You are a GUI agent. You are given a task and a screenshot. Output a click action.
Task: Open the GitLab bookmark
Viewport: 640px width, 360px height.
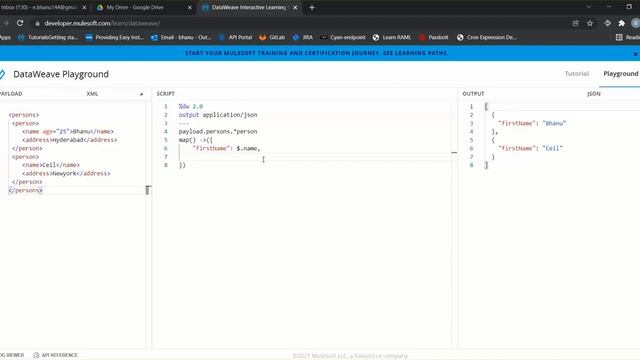(272, 37)
